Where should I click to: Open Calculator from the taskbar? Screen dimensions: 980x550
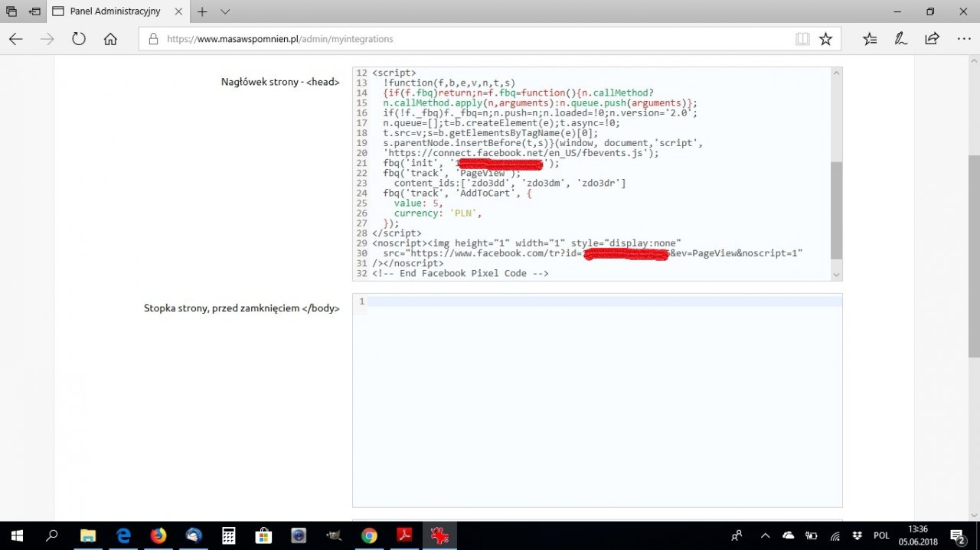229,535
